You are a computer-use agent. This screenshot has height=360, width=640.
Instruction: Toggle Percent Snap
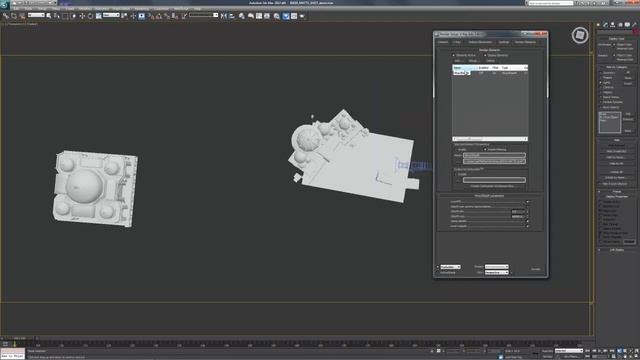[x=167, y=16]
